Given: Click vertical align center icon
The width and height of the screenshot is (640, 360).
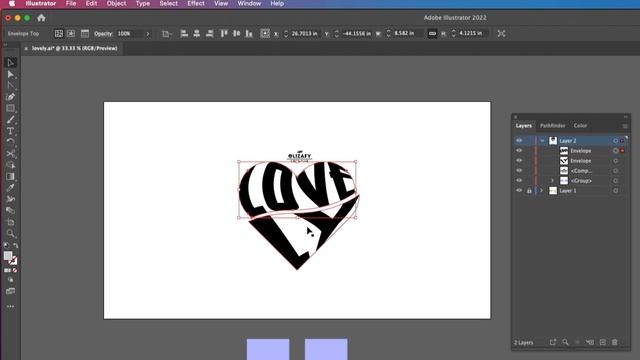Looking at the screenshot, I should (x=236, y=33).
